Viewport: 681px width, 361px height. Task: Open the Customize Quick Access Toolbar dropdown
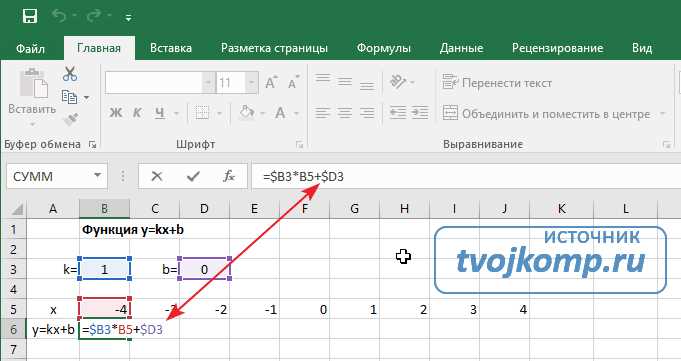128,18
